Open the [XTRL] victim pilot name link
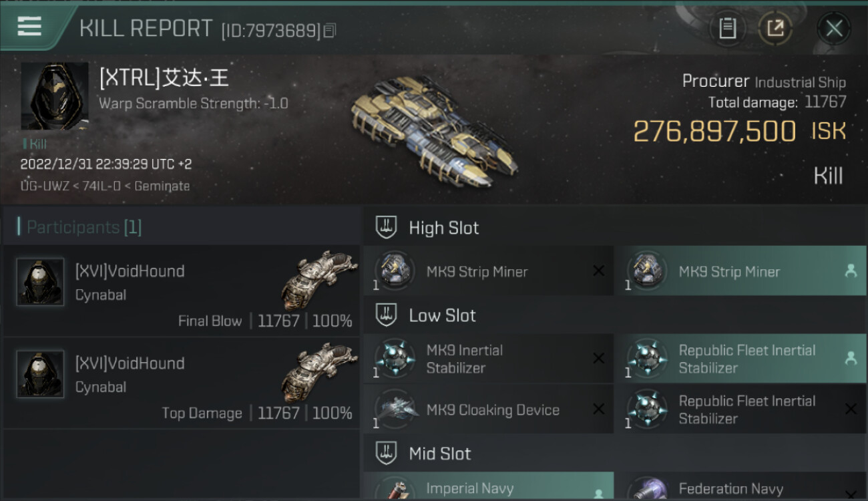The image size is (868, 501). point(164,78)
